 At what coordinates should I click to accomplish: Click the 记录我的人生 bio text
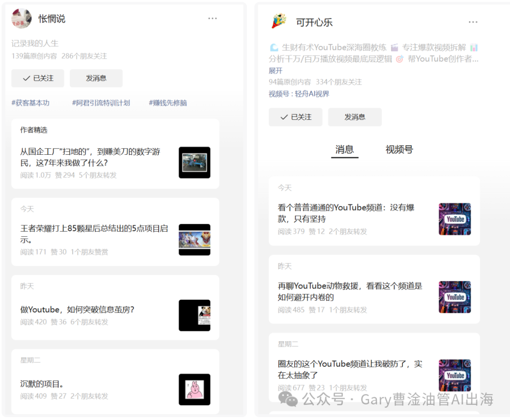[x=35, y=43]
